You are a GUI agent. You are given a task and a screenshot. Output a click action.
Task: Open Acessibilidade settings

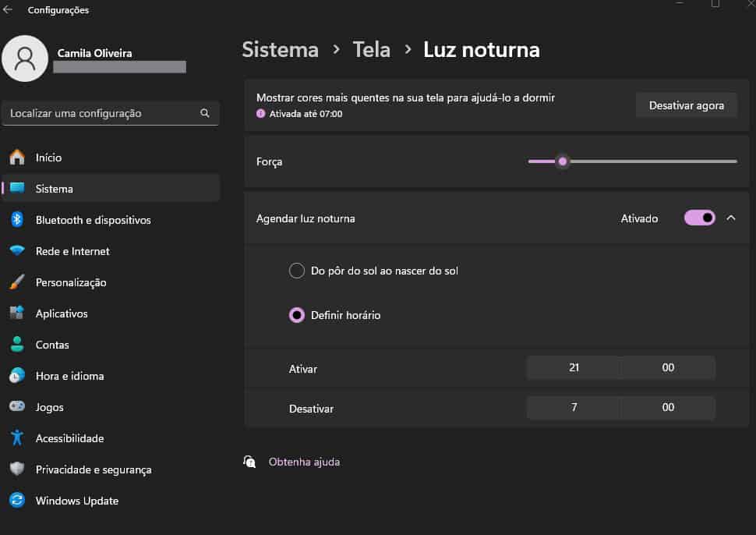[69, 438]
